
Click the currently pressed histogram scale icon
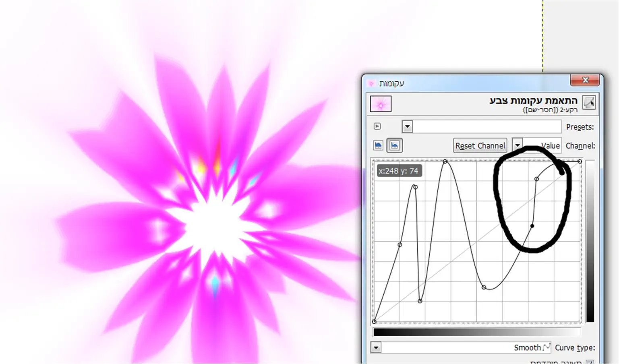[x=394, y=145]
